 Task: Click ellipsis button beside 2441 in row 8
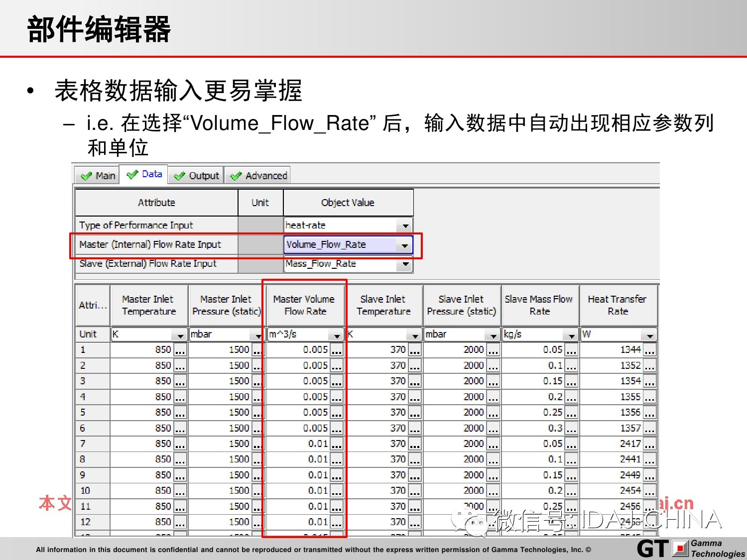tap(649, 459)
